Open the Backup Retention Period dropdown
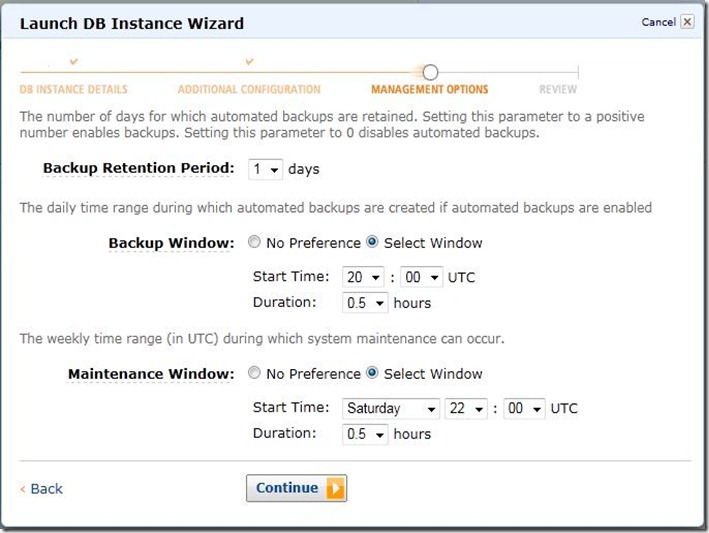The height and width of the screenshot is (533, 709). (265, 169)
